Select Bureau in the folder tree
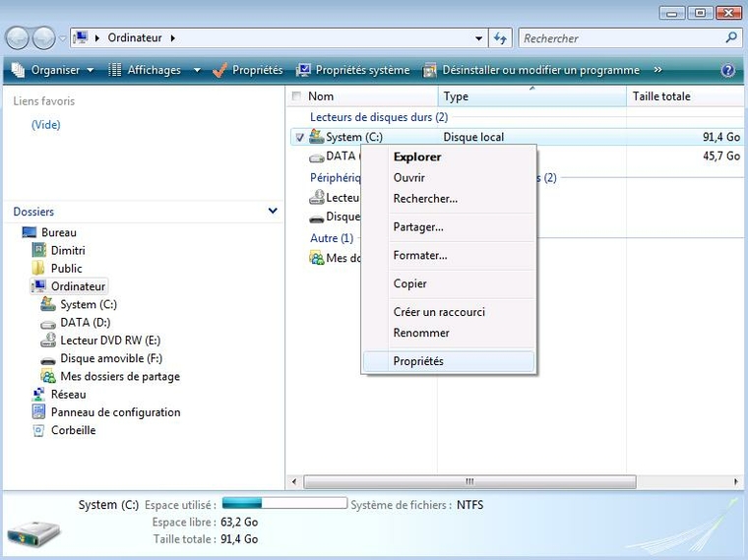Image resolution: width=748 pixels, height=560 pixels. pos(59,232)
